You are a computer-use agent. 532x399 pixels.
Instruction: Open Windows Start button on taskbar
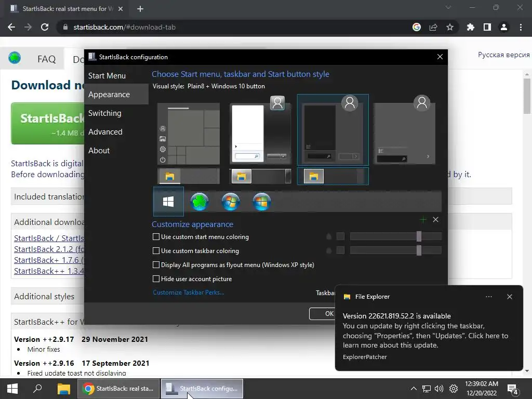point(12,389)
